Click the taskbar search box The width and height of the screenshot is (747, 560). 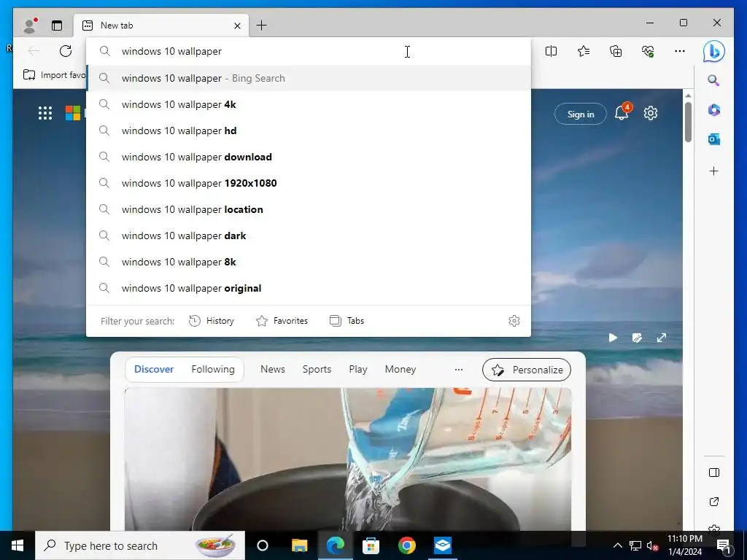140,545
